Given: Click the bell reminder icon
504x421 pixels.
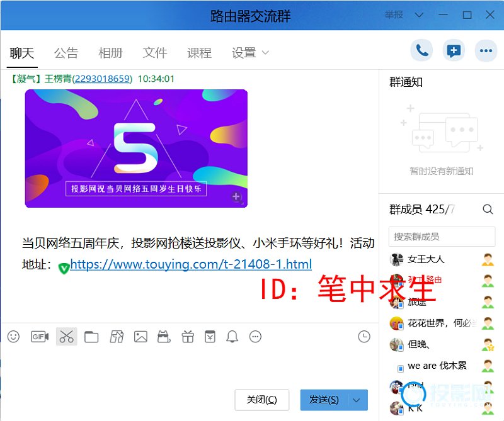Looking at the screenshot, I should click(232, 337).
